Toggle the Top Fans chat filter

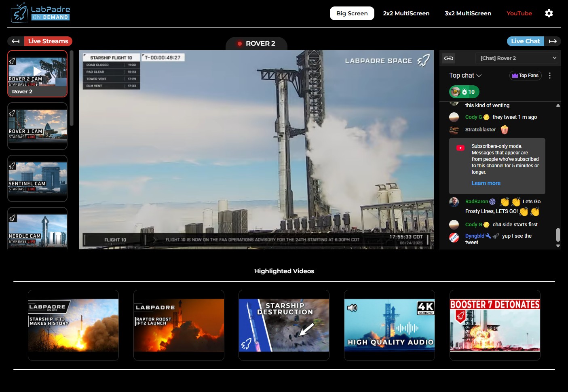pos(525,75)
